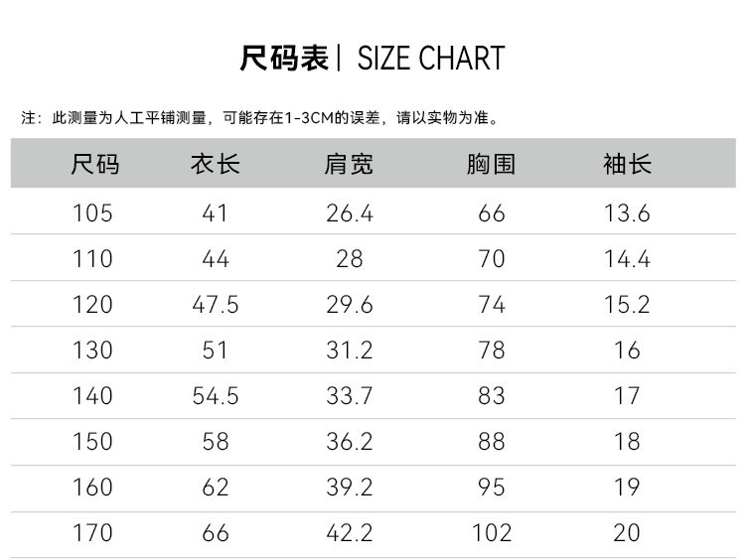This screenshot has height=560, width=745.
Task: Click the shoulder width value 33.7
Action: tap(350, 396)
